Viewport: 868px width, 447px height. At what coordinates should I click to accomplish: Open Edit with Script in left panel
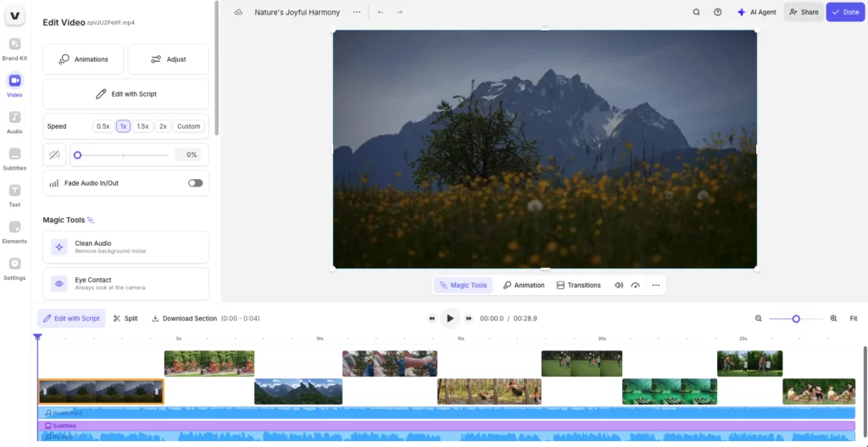125,94
